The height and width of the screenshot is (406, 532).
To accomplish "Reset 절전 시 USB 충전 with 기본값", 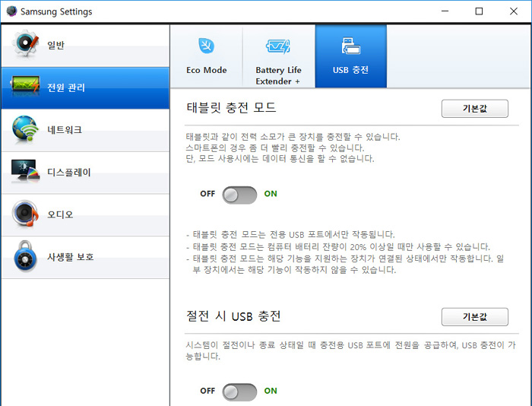I will click(474, 316).
